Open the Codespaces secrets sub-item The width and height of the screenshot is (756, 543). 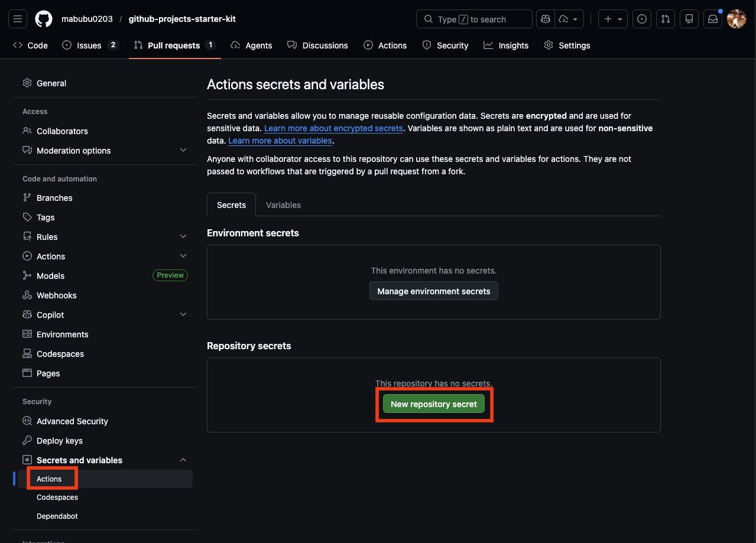coord(57,498)
